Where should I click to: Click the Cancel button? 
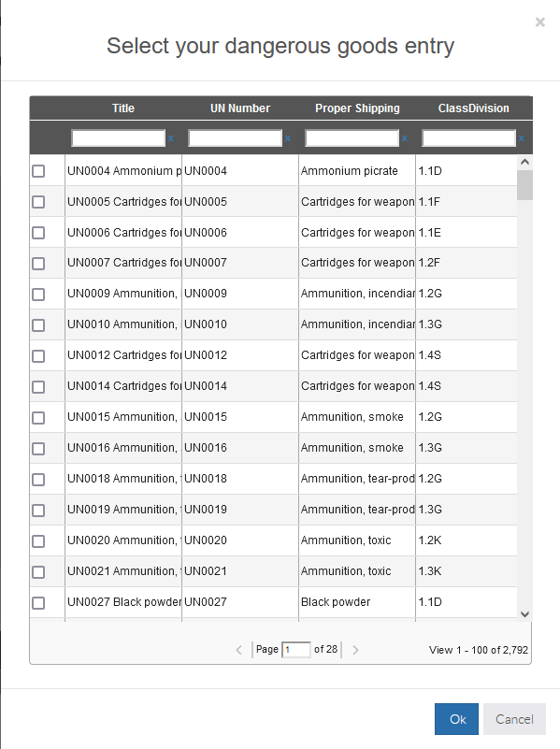coord(514,719)
